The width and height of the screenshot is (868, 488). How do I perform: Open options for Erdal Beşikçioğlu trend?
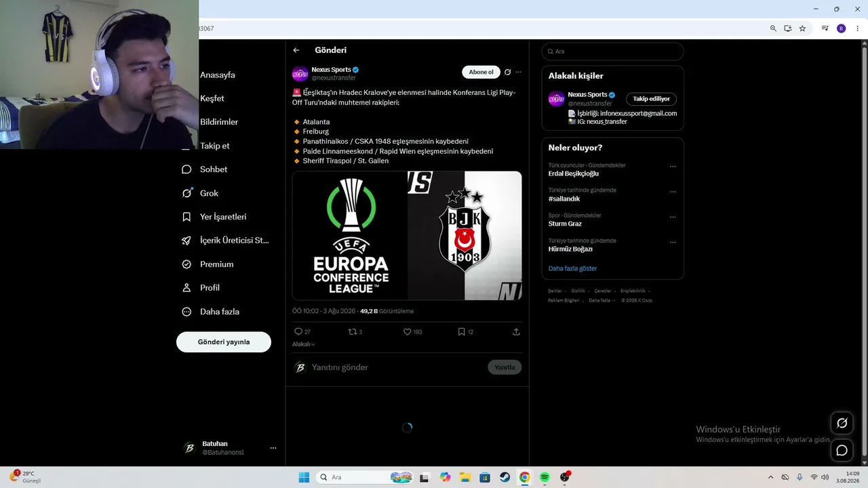(673, 167)
